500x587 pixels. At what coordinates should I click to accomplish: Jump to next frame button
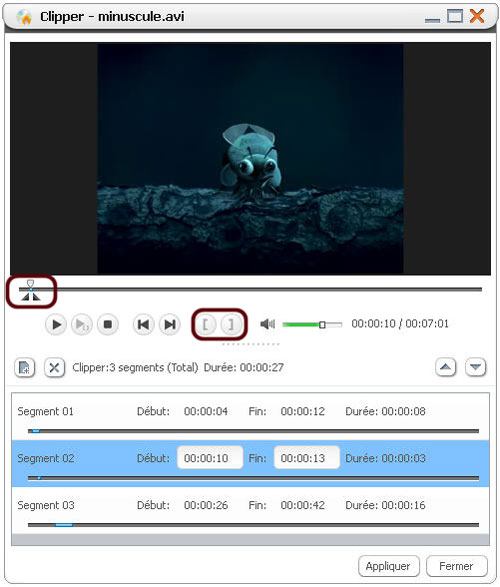(x=170, y=324)
